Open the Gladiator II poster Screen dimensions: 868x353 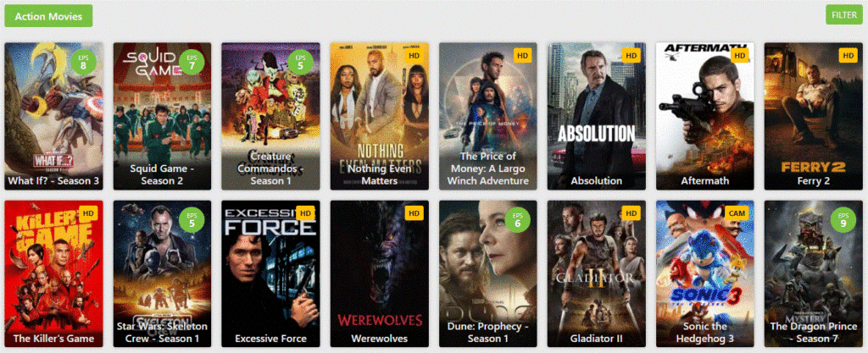596,274
